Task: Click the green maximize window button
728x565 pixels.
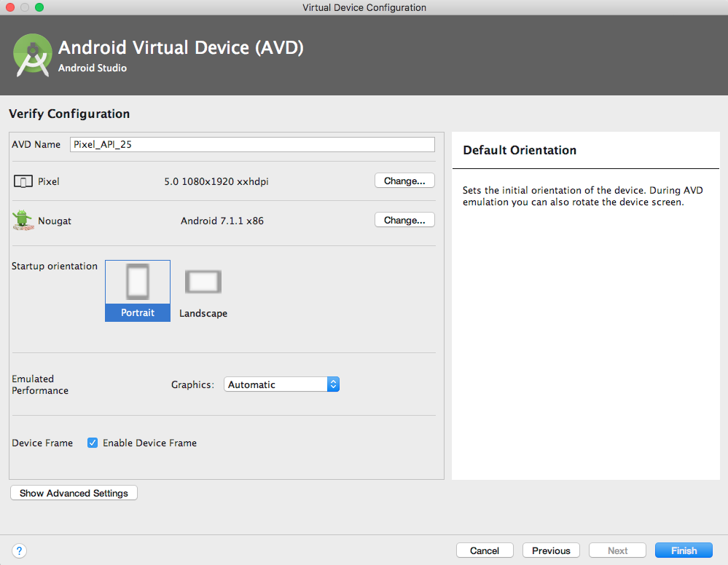Action: tap(39, 7)
